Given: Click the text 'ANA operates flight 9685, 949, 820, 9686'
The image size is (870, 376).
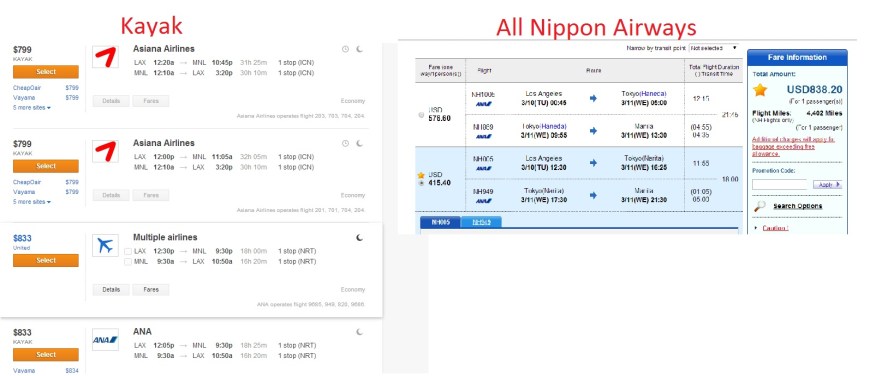Looking at the screenshot, I should pos(311,304).
